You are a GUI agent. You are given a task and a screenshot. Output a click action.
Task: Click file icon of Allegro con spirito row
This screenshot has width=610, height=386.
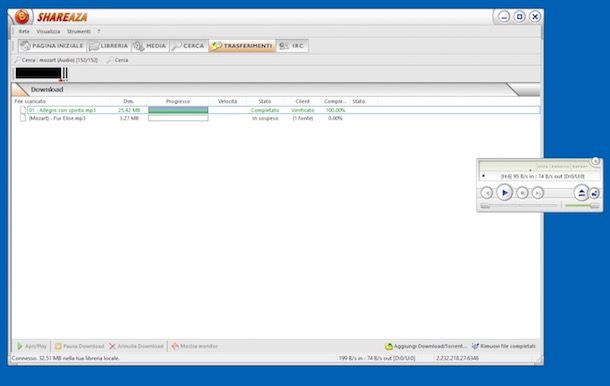coord(23,110)
